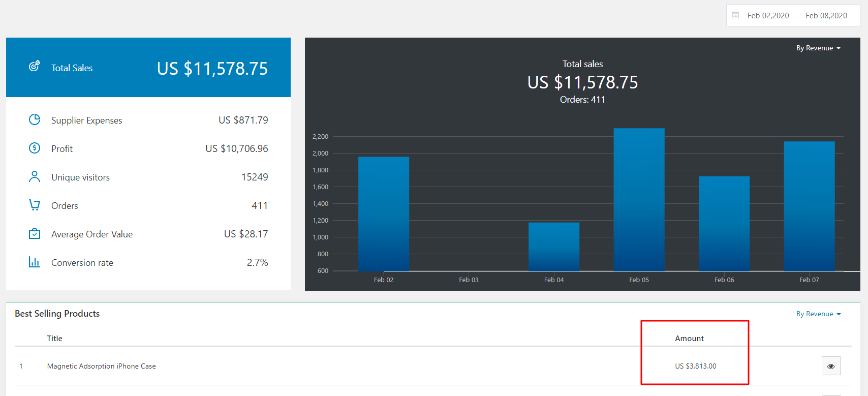Open Best Selling Products By Revenue dropdown
The image size is (868, 396).
(818, 314)
